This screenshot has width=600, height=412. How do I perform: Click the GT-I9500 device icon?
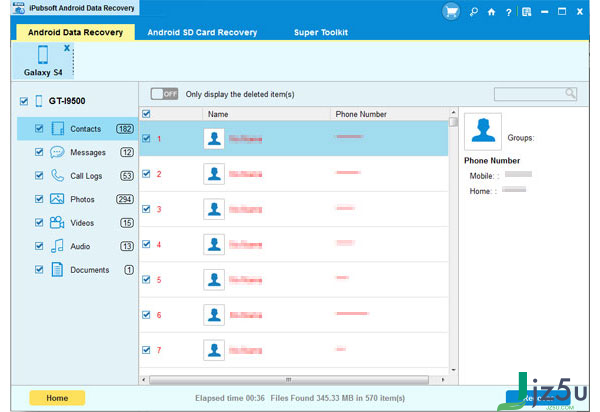tap(39, 101)
